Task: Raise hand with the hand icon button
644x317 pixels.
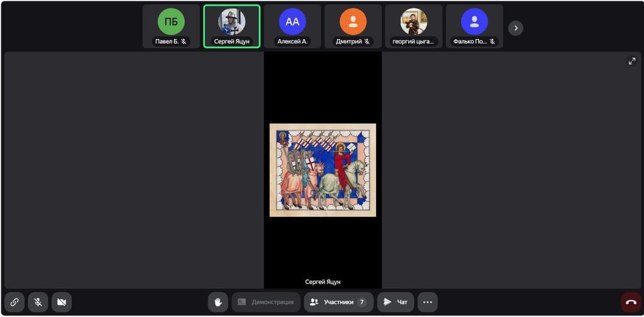Action: 218,302
